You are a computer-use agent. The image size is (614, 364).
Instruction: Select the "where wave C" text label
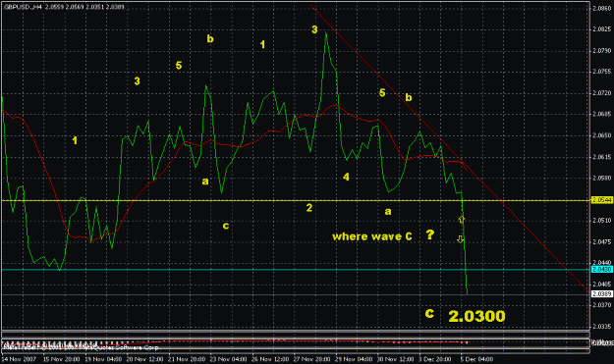click(x=372, y=236)
